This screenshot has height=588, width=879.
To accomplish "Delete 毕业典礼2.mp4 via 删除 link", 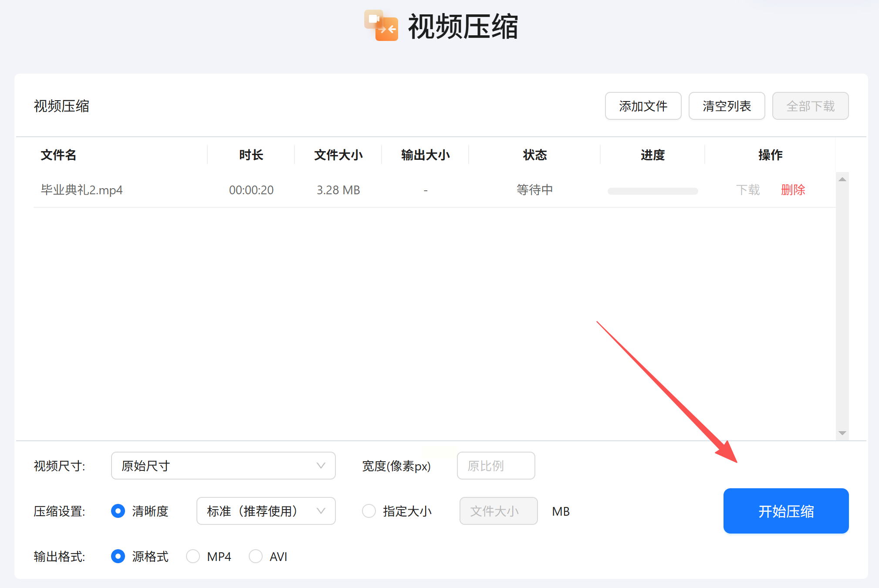I will pyautogui.click(x=793, y=190).
